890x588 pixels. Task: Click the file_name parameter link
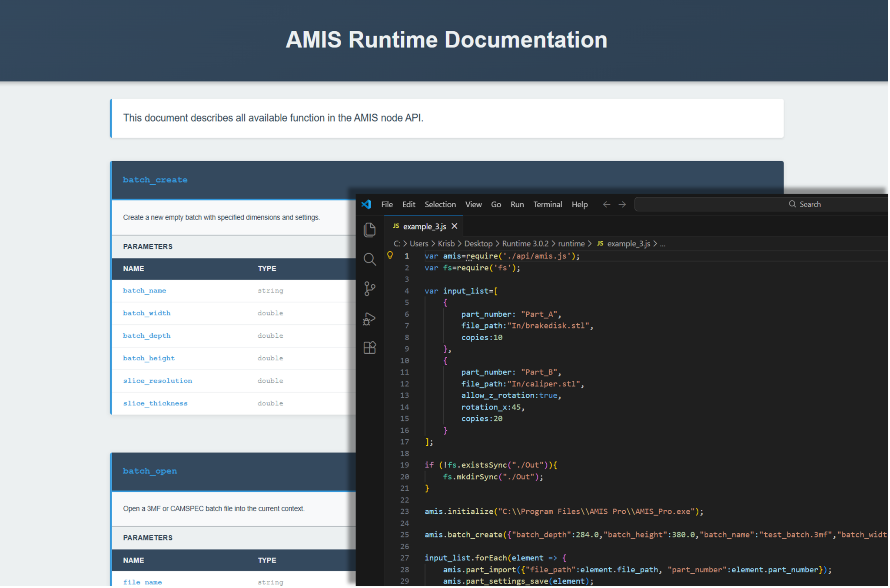(x=143, y=581)
